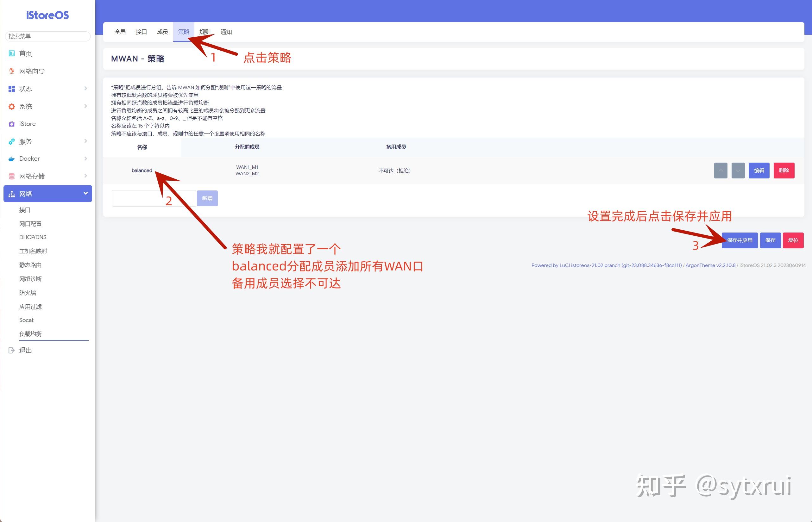Screen dimensions: 812x522
Task: Open 防火墙 firewall in network submenu
Action: point(28,293)
